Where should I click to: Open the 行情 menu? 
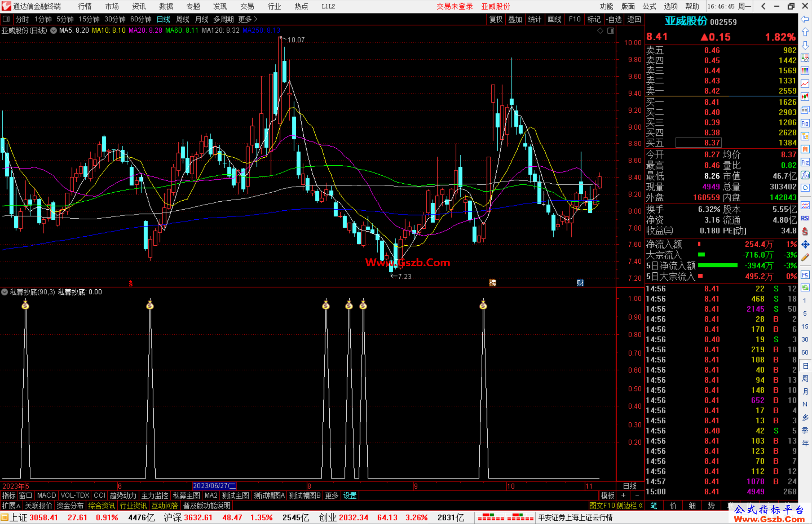pyautogui.click(x=85, y=6)
